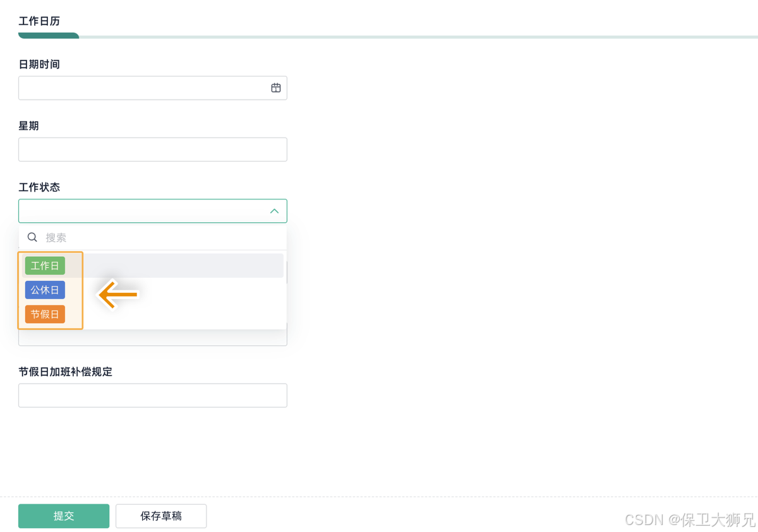Pick the 节假日 option

coord(45,314)
